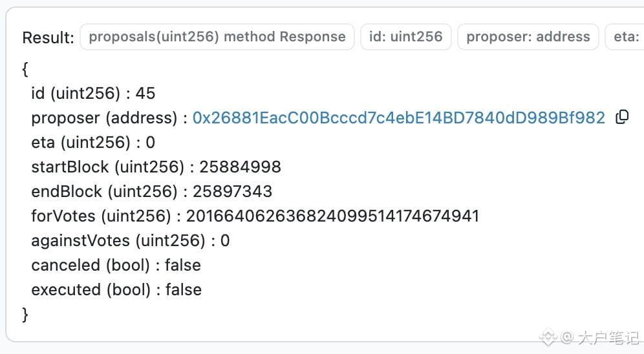Click the closing curly brace
The width and height of the screenshot is (644, 354).
click(x=25, y=315)
